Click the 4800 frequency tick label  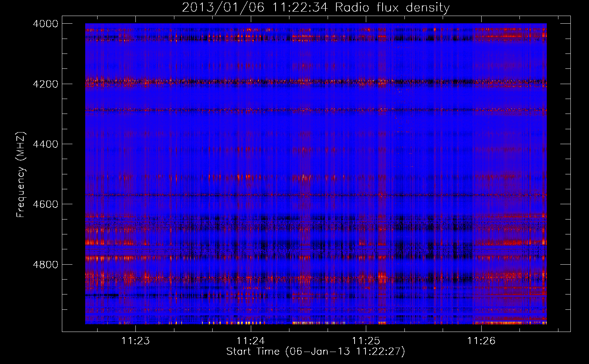click(x=46, y=265)
